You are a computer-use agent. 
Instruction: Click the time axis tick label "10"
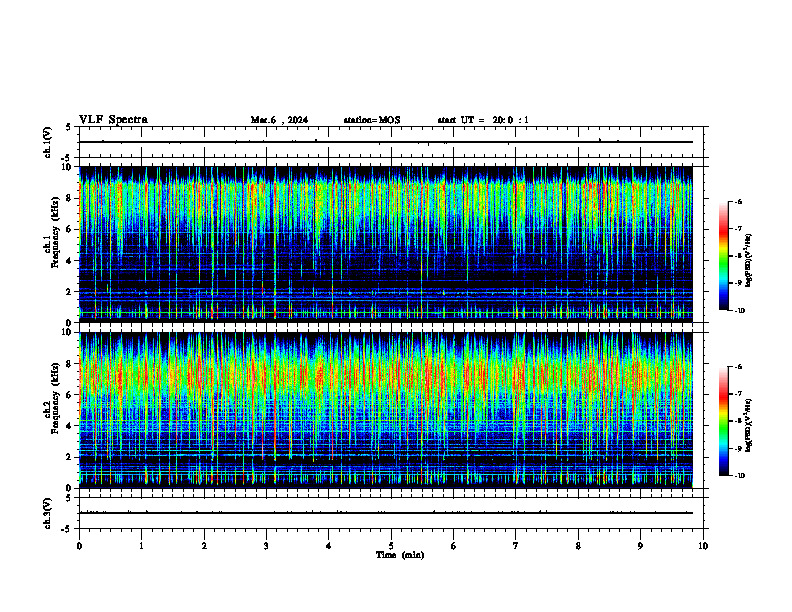coord(703,546)
